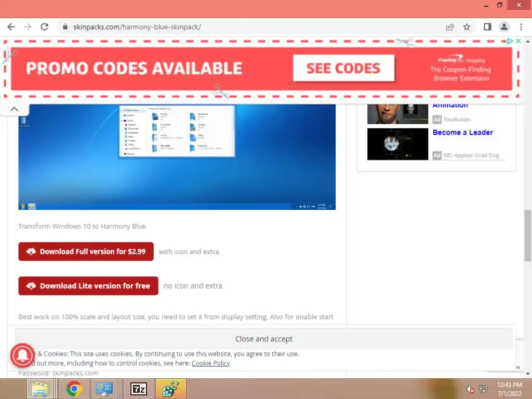532x399 pixels.
Task: Open the Control Panel taskbar icon
Action: pos(104,389)
